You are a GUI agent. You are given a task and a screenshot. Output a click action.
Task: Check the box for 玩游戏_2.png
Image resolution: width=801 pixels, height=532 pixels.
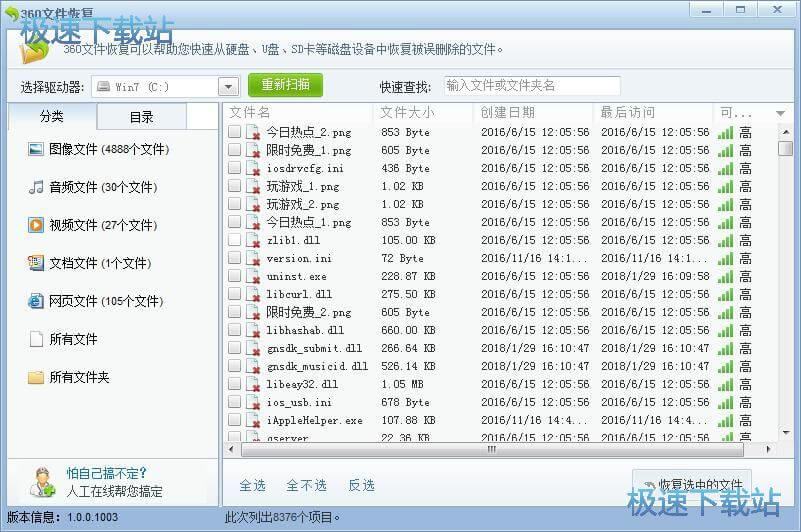[234, 204]
